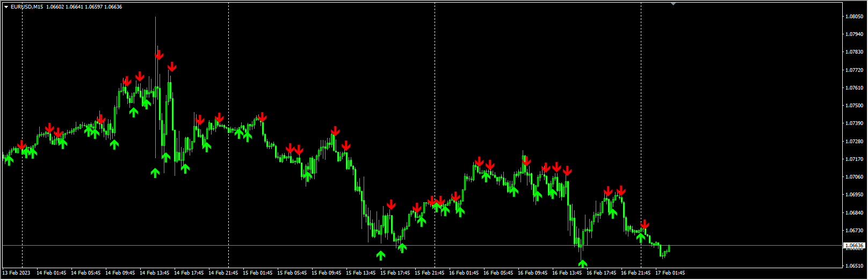Click the 1.07390 price scale label
868x280 pixels.
(x=854, y=123)
